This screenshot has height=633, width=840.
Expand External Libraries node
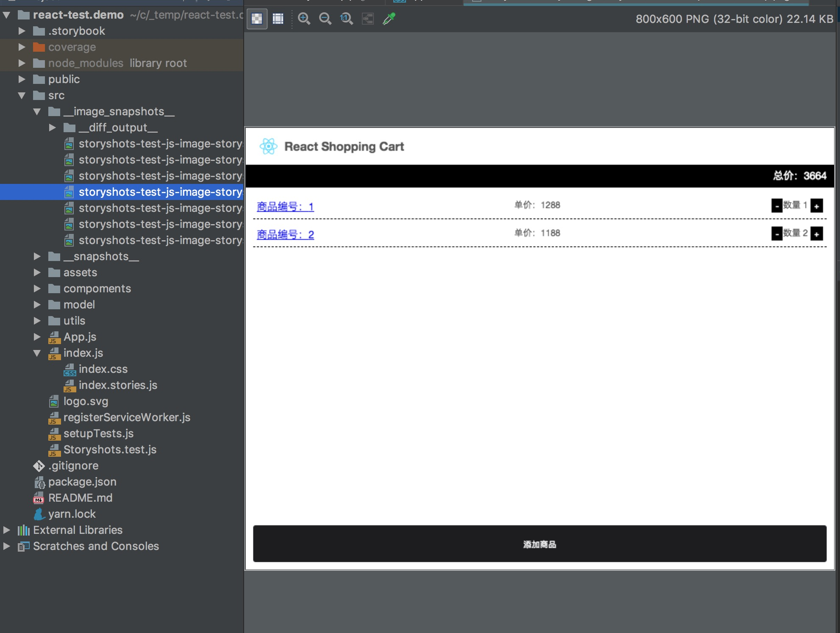click(x=6, y=530)
